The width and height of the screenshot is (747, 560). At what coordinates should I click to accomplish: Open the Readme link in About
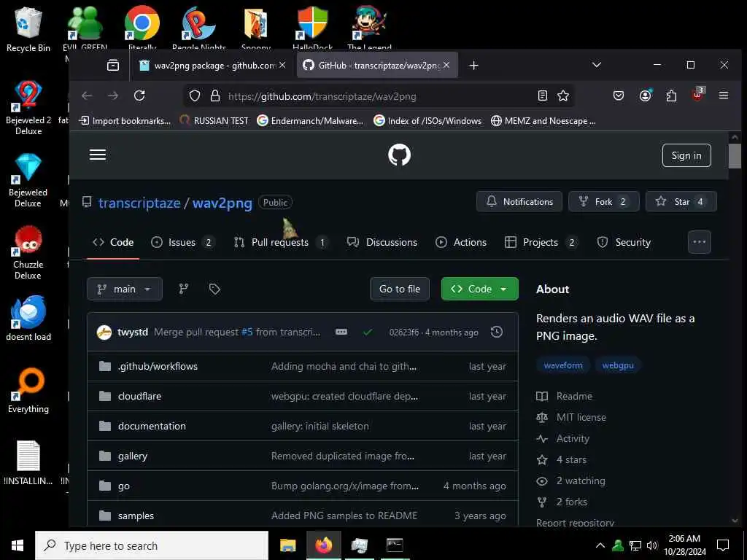point(565,396)
